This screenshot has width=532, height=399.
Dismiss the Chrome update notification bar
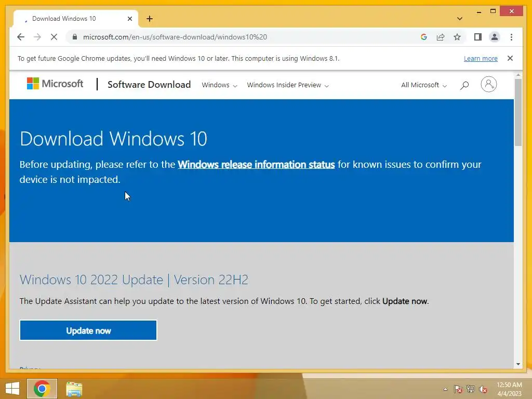coord(510,58)
